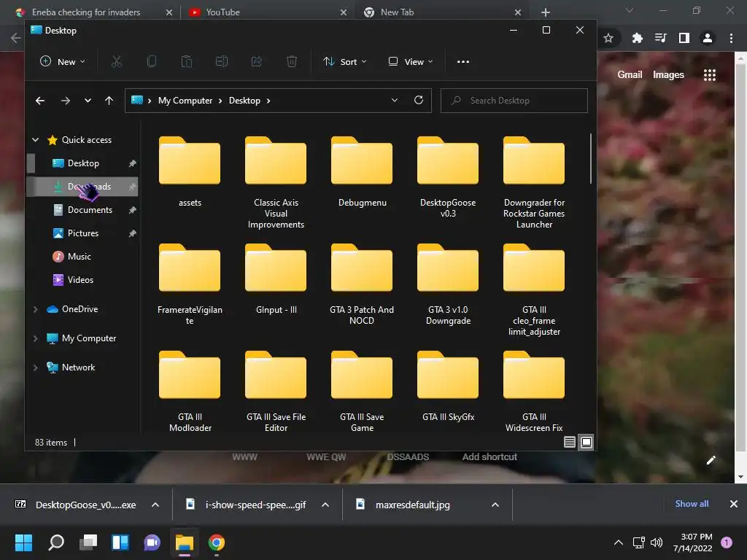Go back using Explorer back arrow

[40, 101]
